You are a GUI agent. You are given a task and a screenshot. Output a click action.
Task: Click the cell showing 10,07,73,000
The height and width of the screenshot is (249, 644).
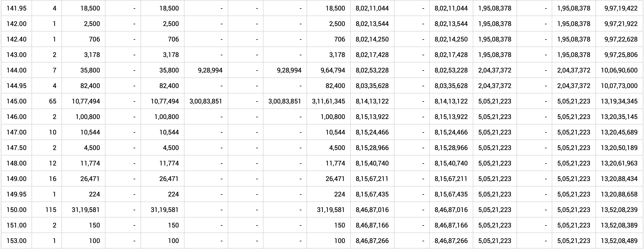pyautogui.click(x=619, y=86)
